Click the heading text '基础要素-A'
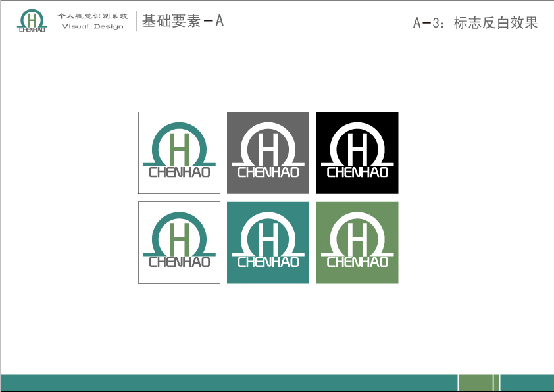The height and width of the screenshot is (392, 554). point(183,21)
